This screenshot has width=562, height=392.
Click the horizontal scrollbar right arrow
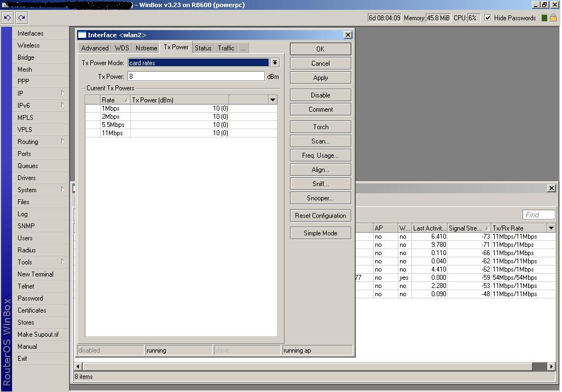click(552, 366)
